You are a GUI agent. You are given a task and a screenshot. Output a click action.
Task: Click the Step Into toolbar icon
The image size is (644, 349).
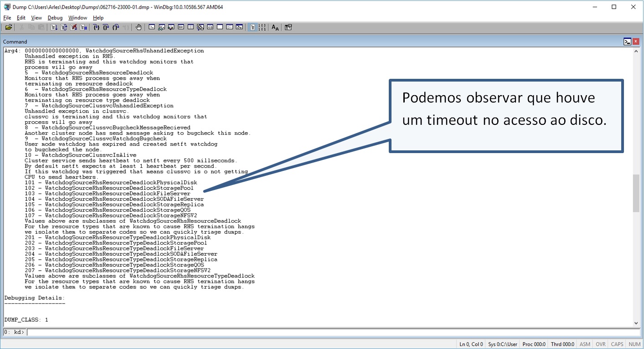coord(96,27)
